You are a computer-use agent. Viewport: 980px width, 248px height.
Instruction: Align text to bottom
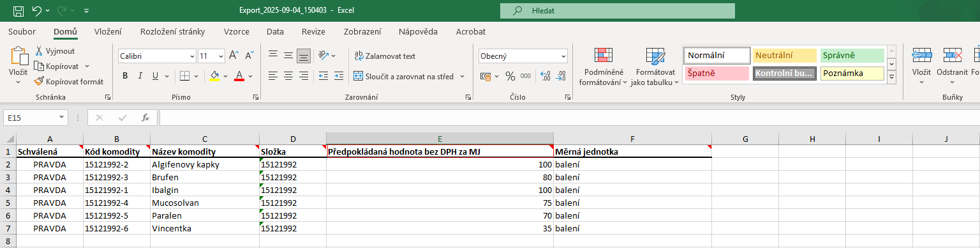click(x=304, y=56)
